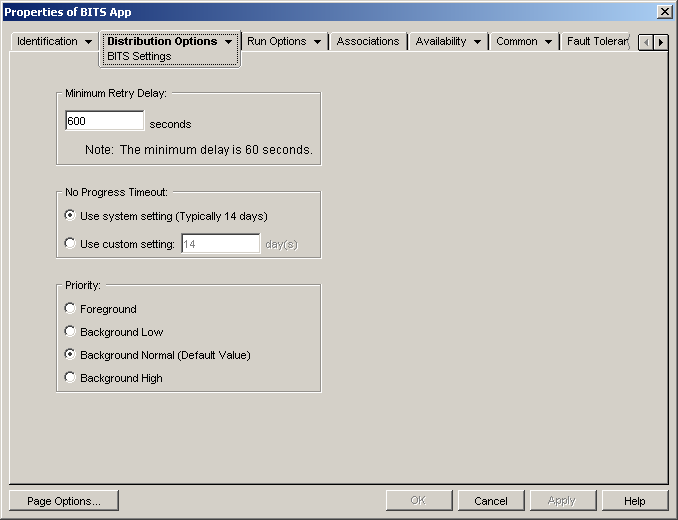Expand the Distribution Options dropdown arrow

[228, 42]
